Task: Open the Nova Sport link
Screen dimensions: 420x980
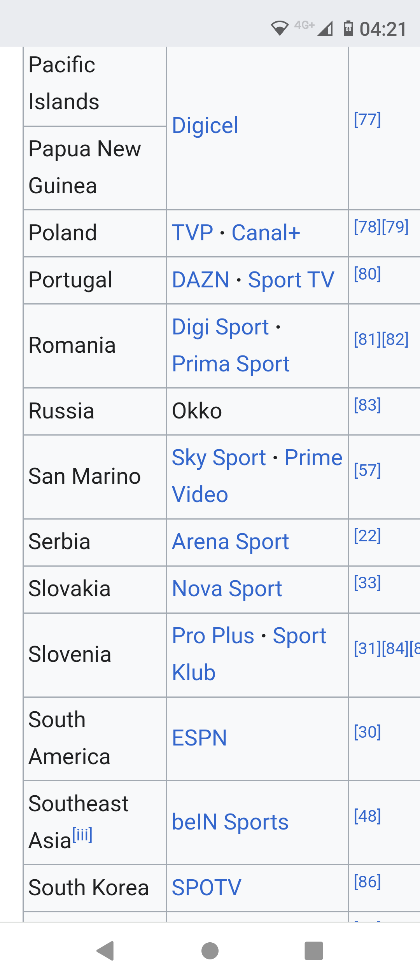Action: point(227,589)
